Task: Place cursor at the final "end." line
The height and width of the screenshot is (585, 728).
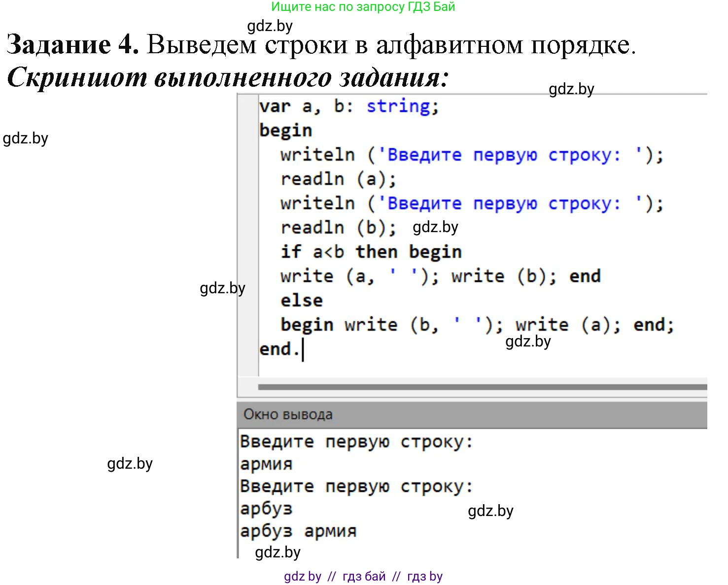Action: (x=279, y=349)
